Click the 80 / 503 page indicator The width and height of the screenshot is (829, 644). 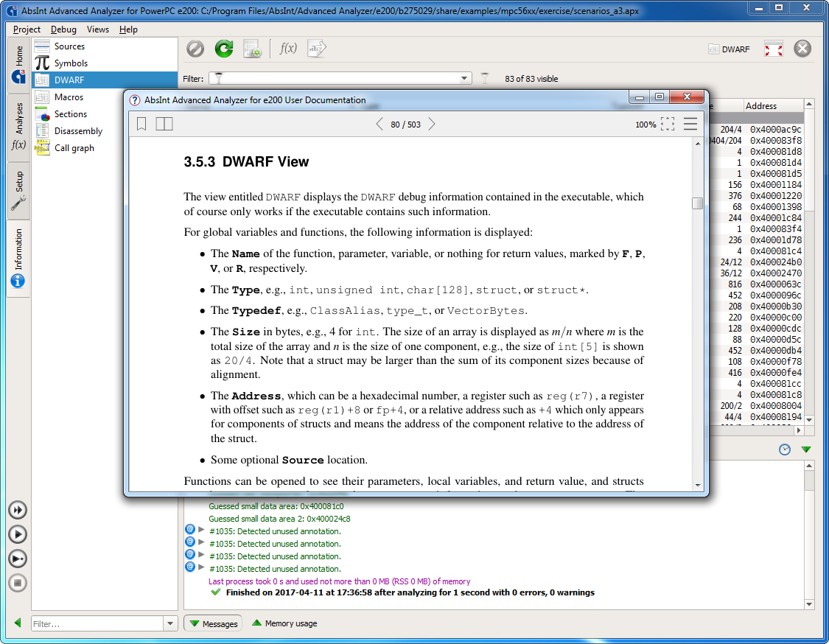pos(405,125)
